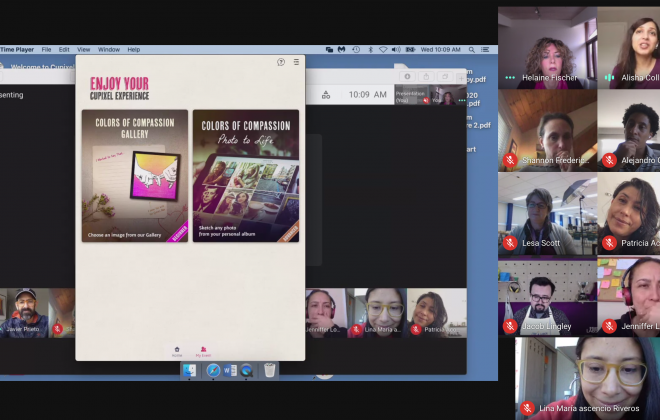Open Colors of Compassion Photo to Life card
The width and height of the screenshot is (660, 420).
click(x=246, y=176)
